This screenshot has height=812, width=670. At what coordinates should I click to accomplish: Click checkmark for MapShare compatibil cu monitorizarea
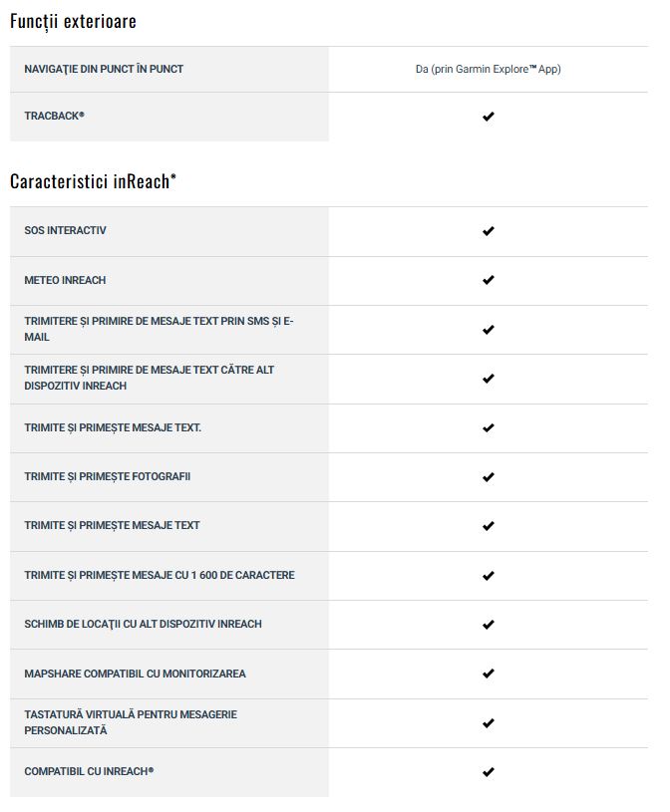(488, 674)
